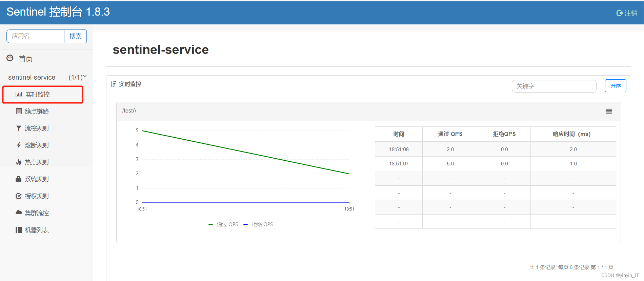The height and width of the screenshot is (281, 644).
Task: Click the filter funnel icon beside 流控规则
Action: point(19,128)
